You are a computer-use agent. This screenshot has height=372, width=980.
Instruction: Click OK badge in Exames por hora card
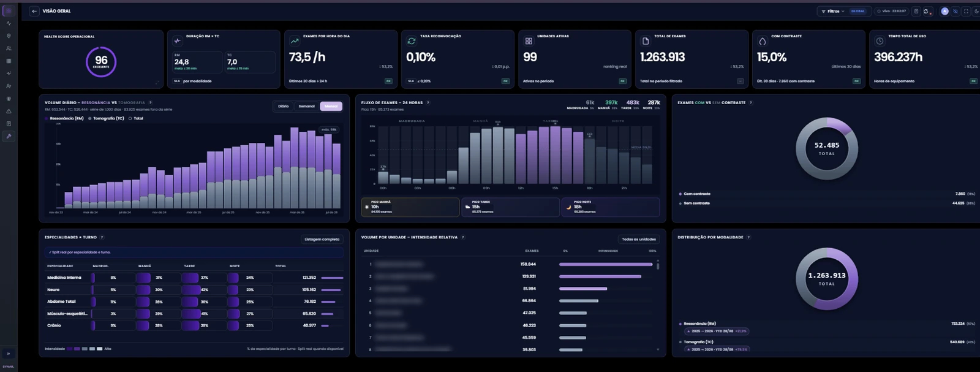click(x=388, y=81)
